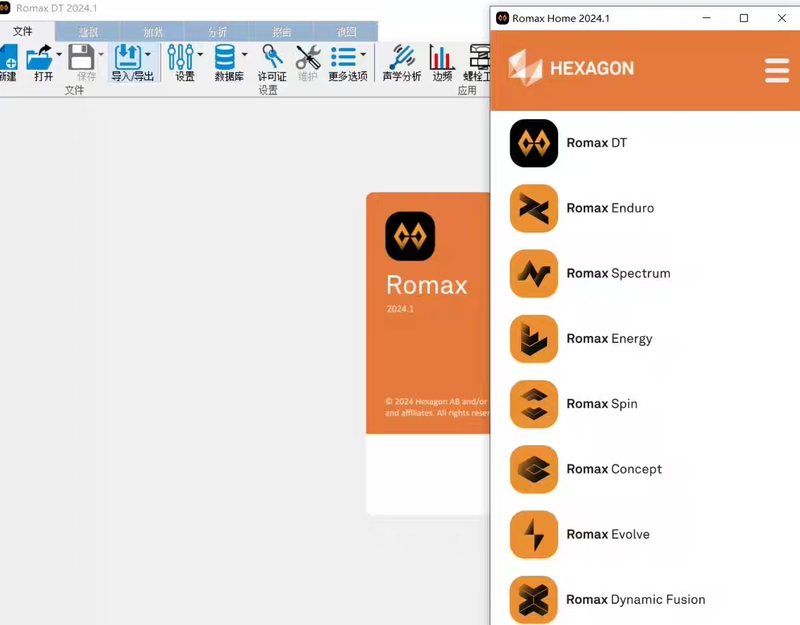Launch Romax Evolve via its icon
This screenshot has width=800, height=625.
click(x=534, y=535)
